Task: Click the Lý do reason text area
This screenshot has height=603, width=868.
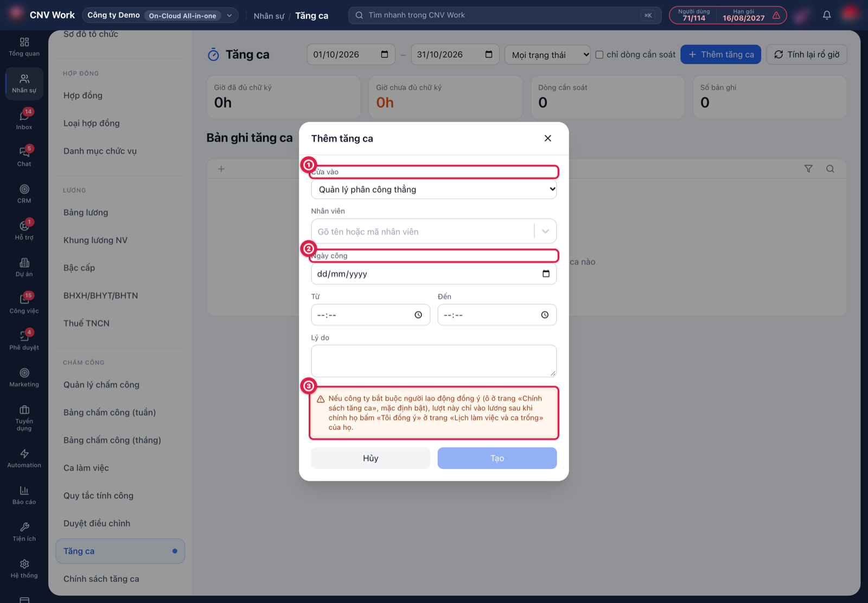Action: coord(434,361)
